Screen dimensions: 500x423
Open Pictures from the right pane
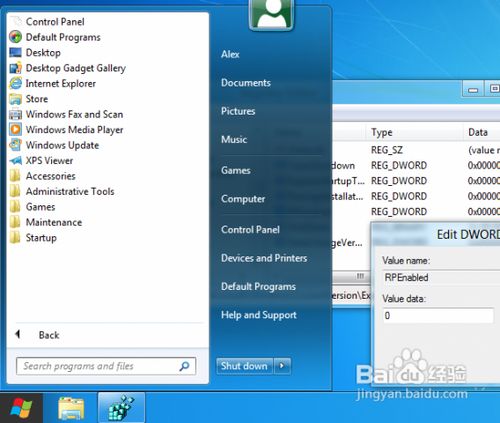point(238,111)
